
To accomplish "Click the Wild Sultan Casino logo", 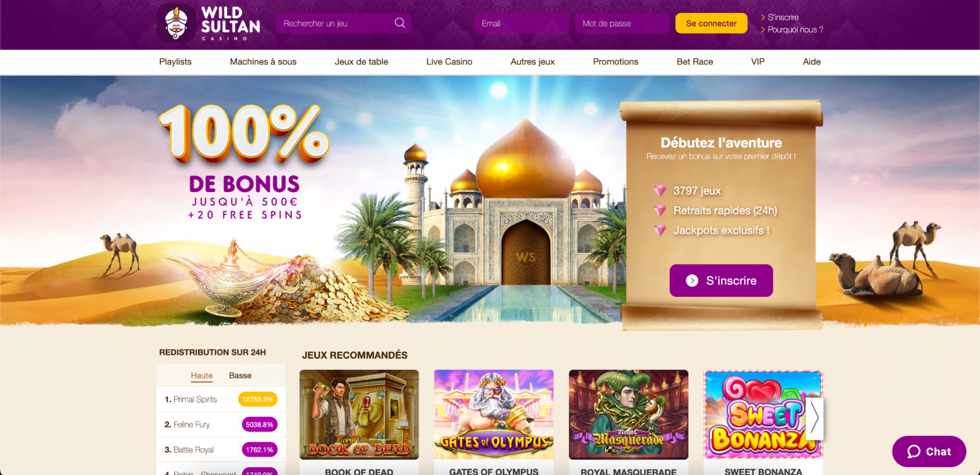I will tap(209, 23).
